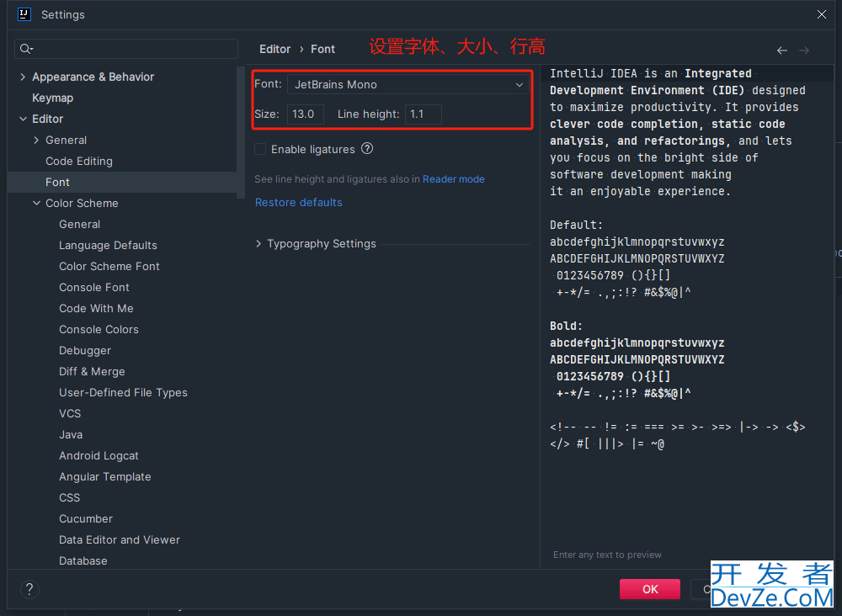Open Android Logcat settings
The height and width of the screenshot is (616, 842).
(99, 455)
